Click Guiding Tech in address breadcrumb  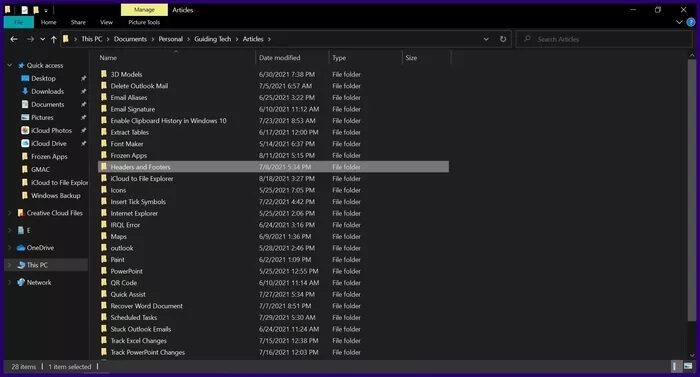[x=212, y=39]
